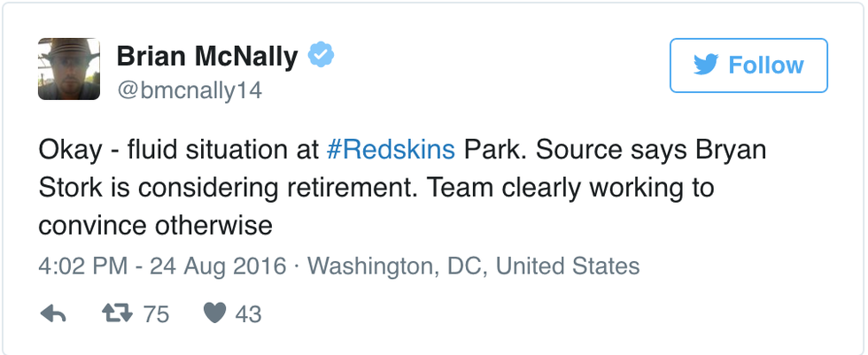Click "Source says" in the tweet text
868x355 pixels.
click(593, 149)
